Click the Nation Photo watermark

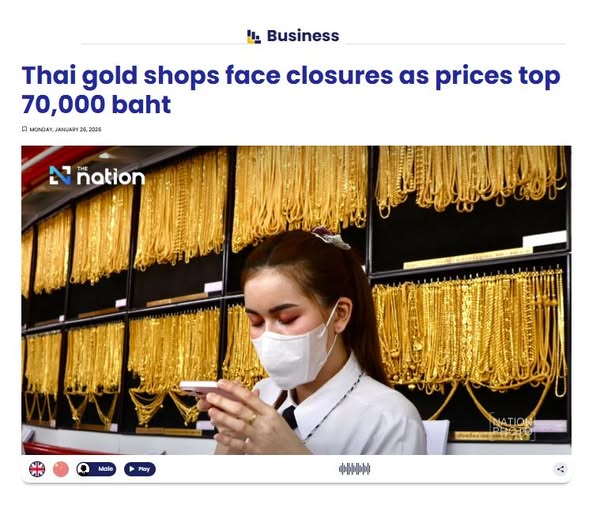(512, 426)
